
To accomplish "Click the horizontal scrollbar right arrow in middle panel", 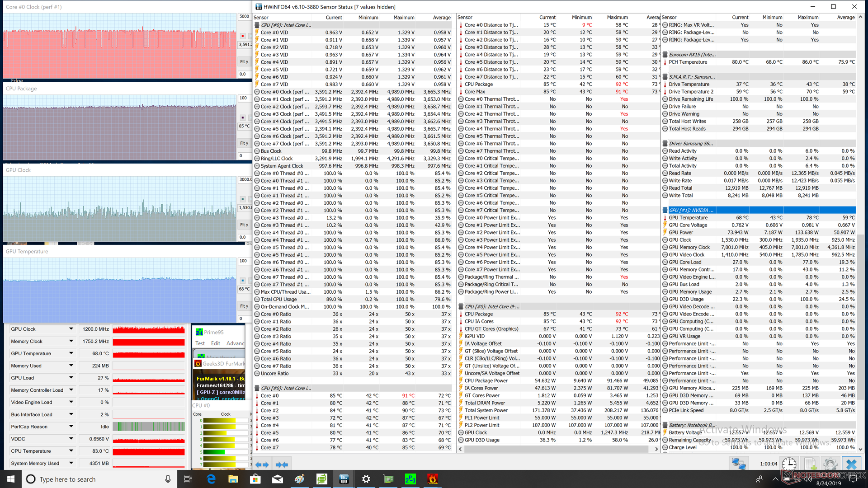I will 656,449.
